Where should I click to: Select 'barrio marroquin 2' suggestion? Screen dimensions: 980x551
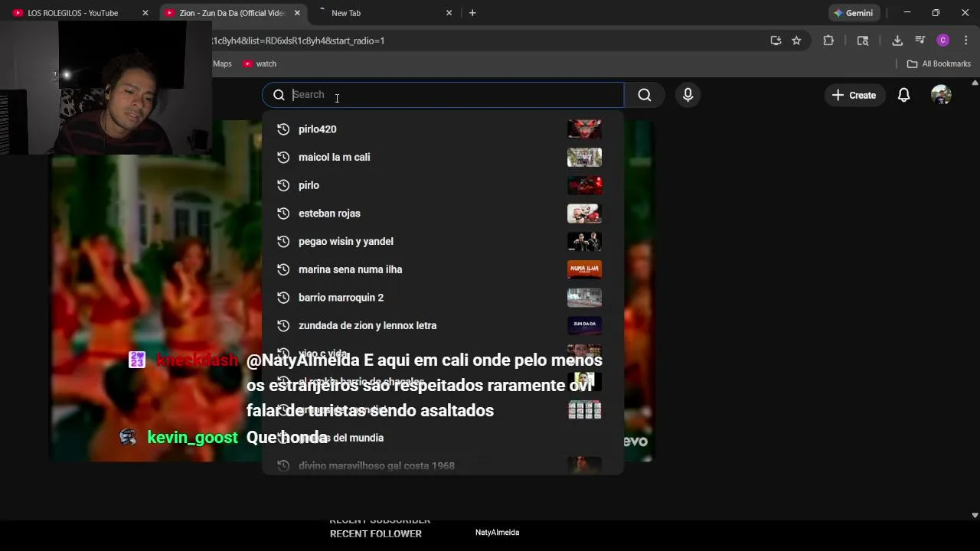click(x=443, y=298)
